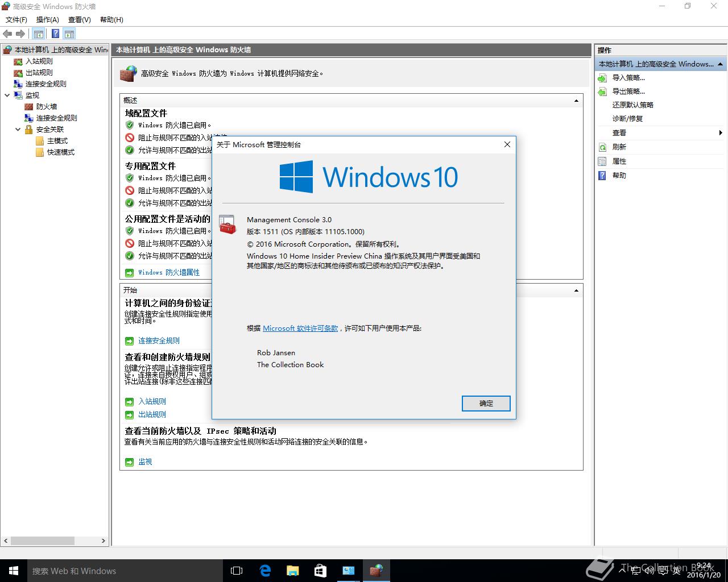
Task: Open the Windows Start button
Action: click(x=14, y=571)
